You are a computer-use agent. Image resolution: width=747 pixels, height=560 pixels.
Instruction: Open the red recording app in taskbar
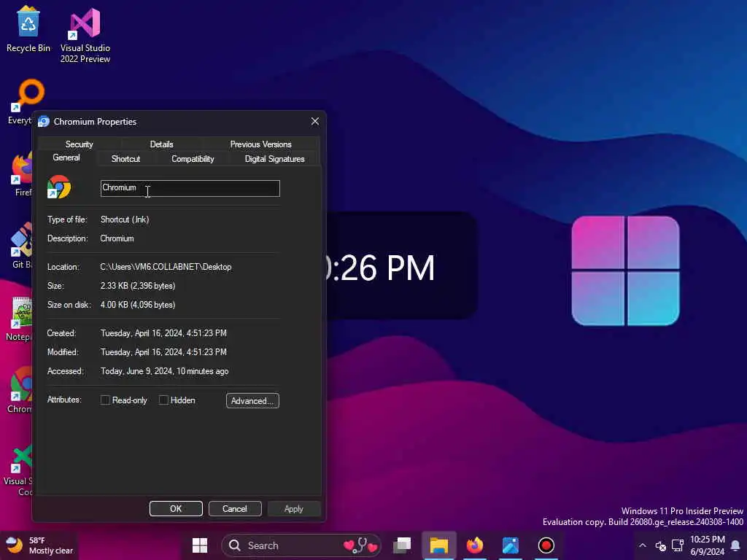pyautogui.click(x=546, y=545)
